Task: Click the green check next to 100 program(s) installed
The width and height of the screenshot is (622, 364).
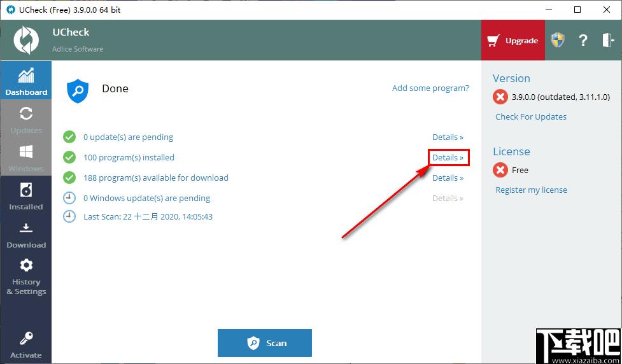Action: 69,157
